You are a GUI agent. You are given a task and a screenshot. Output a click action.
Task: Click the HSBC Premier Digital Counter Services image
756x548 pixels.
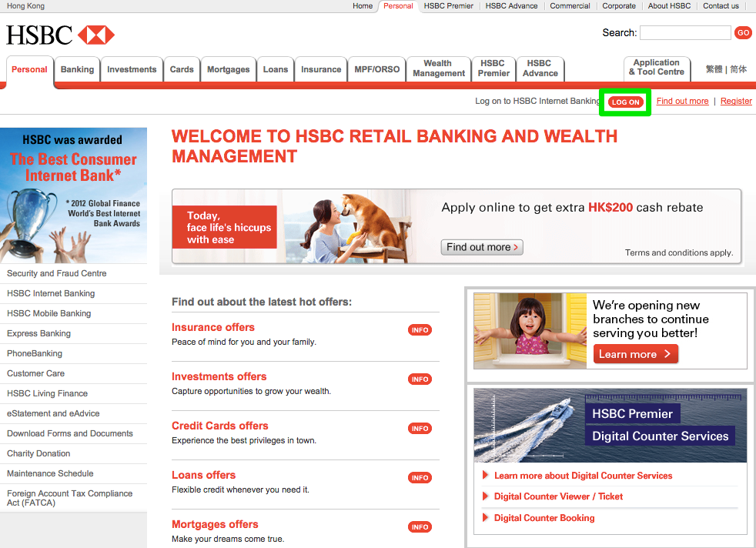pos(610,426)
